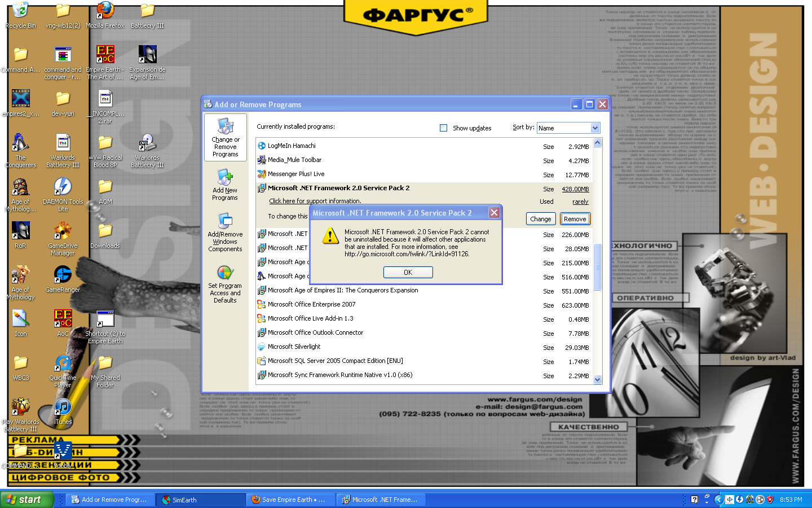Screen dimensions: 812x508
Task: Open Add New Programs in the sidebar
Action: click(x=225, y=185)
